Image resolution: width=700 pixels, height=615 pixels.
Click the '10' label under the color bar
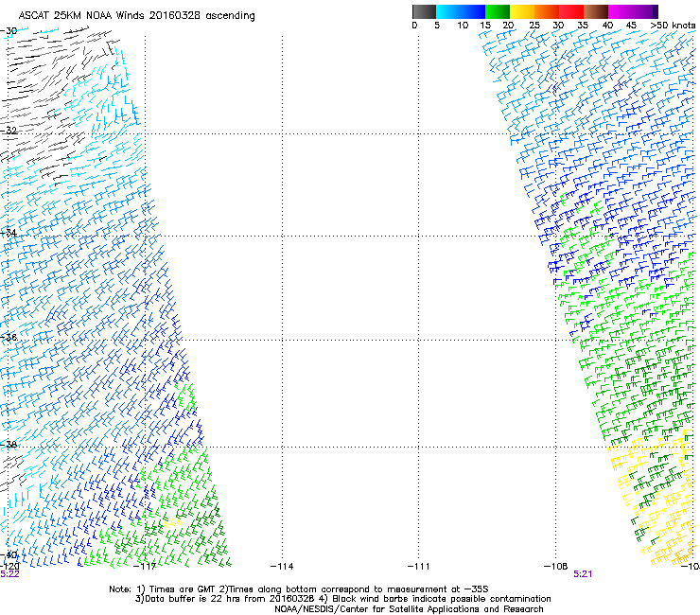pyautogui.click(x=463, y=26)
